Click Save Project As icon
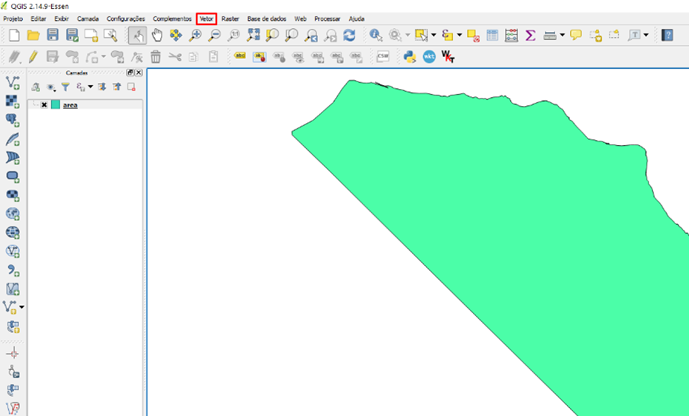 click(72, 35)
